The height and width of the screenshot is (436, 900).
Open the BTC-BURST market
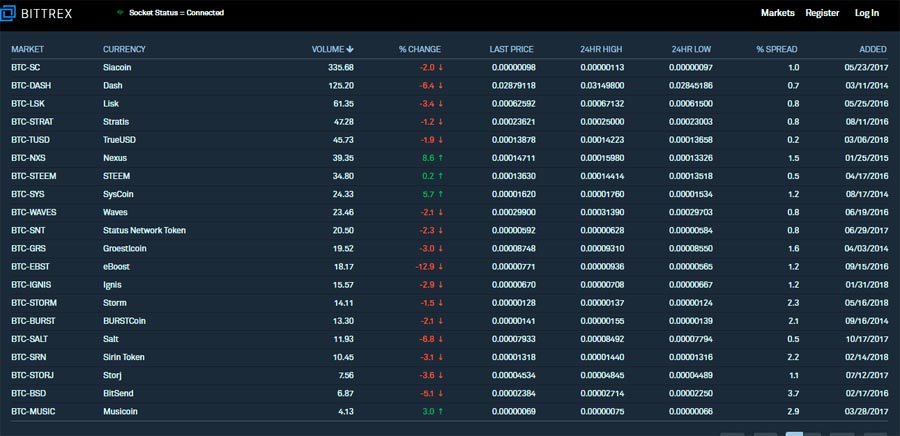tap(33, 321)
